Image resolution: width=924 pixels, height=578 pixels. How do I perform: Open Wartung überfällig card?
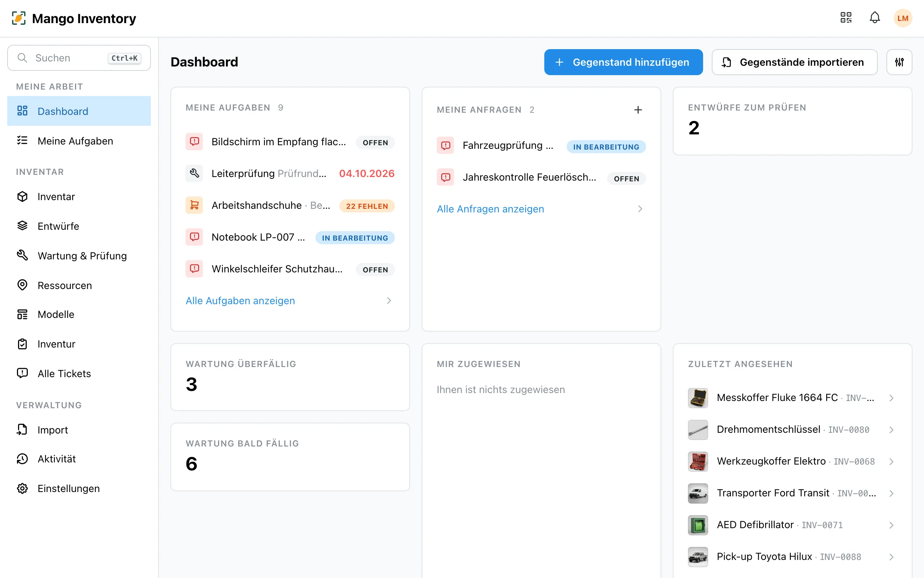pos(290,377)
